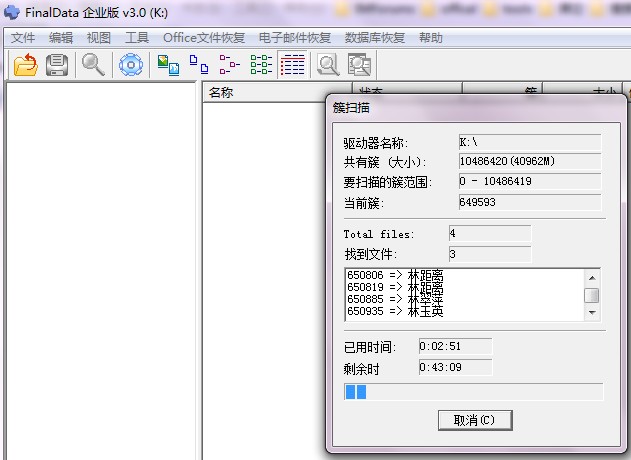The width and height of the screenshot is (631, 460).
Task: Click the magnifier find toolbar icon
Action: tap(93, 64)
